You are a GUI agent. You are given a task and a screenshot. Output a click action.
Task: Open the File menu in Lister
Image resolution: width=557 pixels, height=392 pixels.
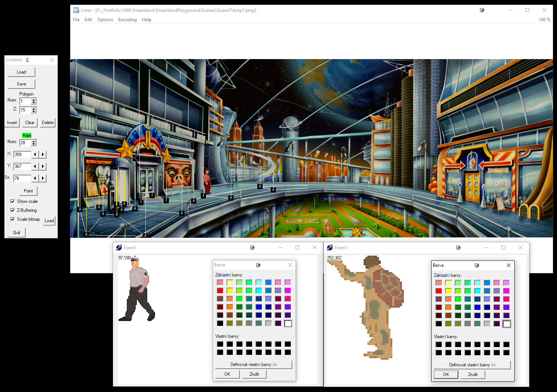pyautogui.click(x=76, y=20)
